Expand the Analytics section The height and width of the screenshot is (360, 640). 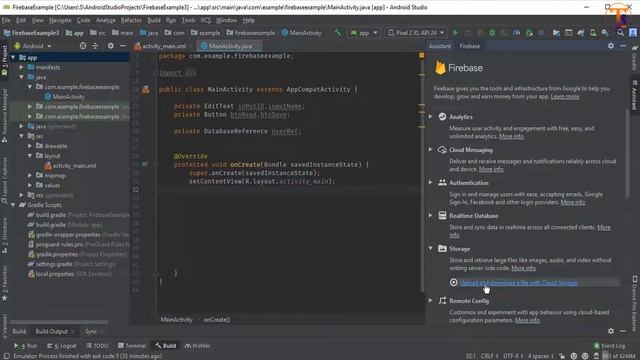431,117
